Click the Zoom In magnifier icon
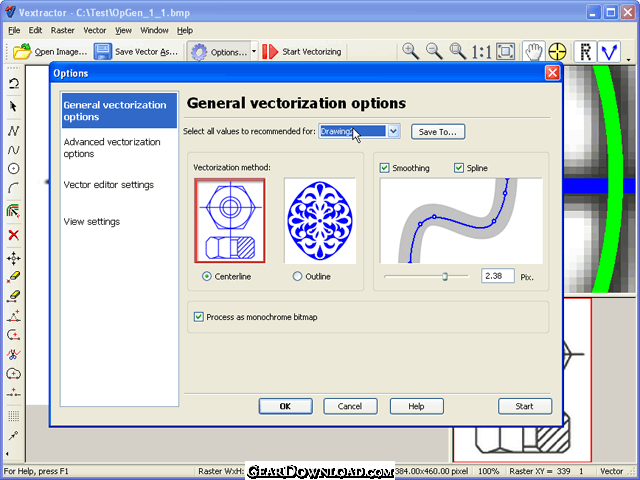Screen dimensions: 640x480 click(x=410, y=51)
